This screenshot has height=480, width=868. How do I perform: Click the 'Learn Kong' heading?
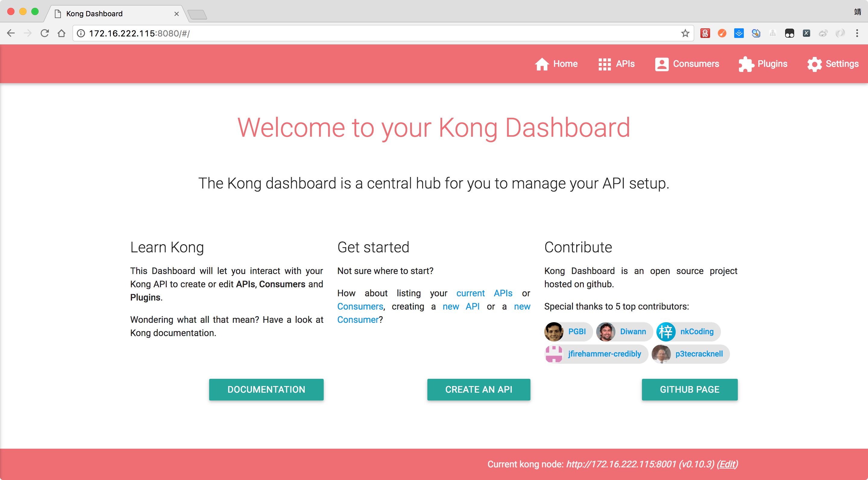pyautogui.click(x=167, y=248)
